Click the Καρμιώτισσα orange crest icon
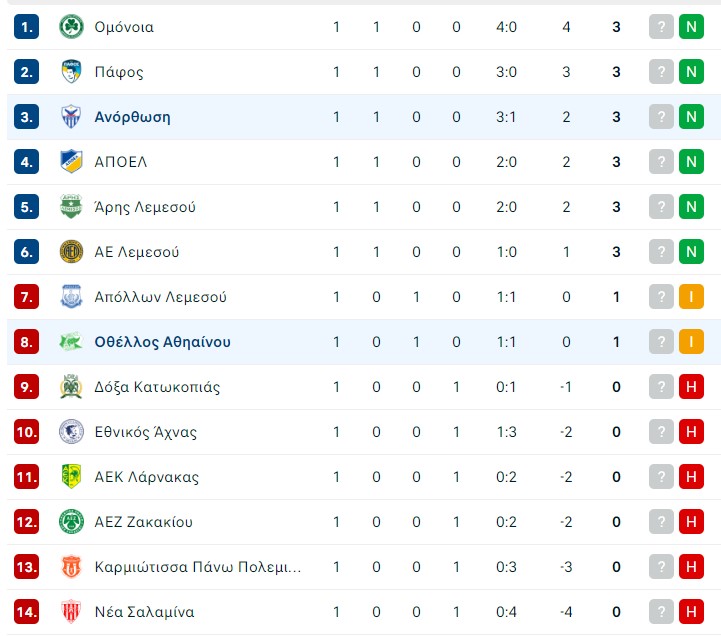721x637 pixels. [71, 567]
